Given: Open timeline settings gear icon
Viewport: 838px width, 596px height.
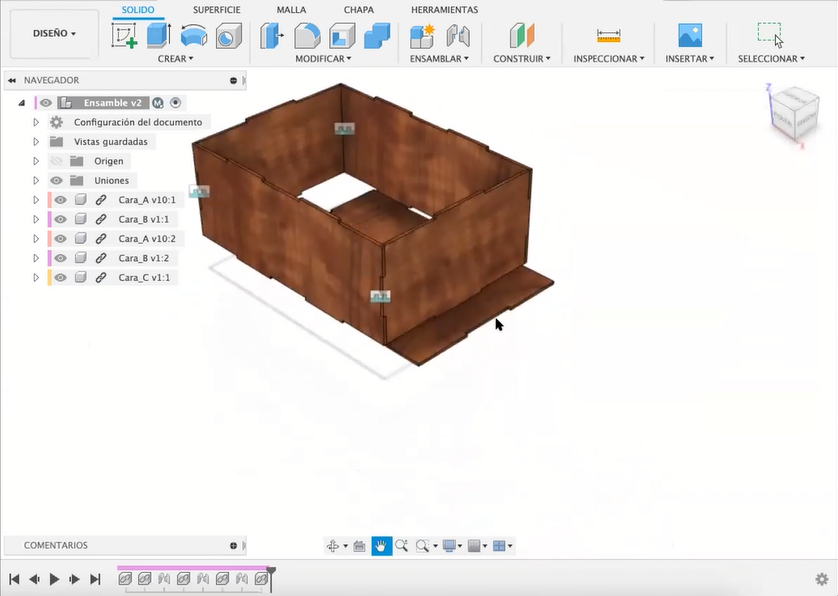Looking at the screenshot, I should (x=821, y=579).
